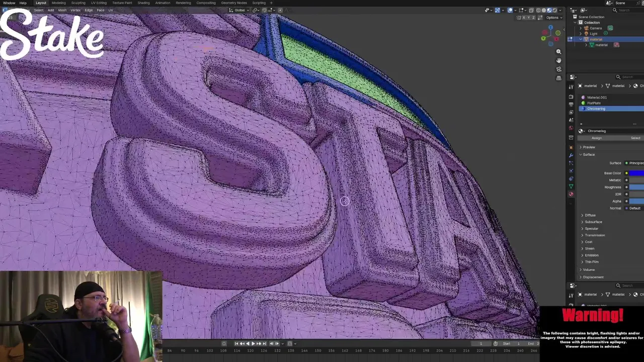Open the shading options dropdown arrow
The height and width of the screenshot is (362, 644).
coord(560,10)
